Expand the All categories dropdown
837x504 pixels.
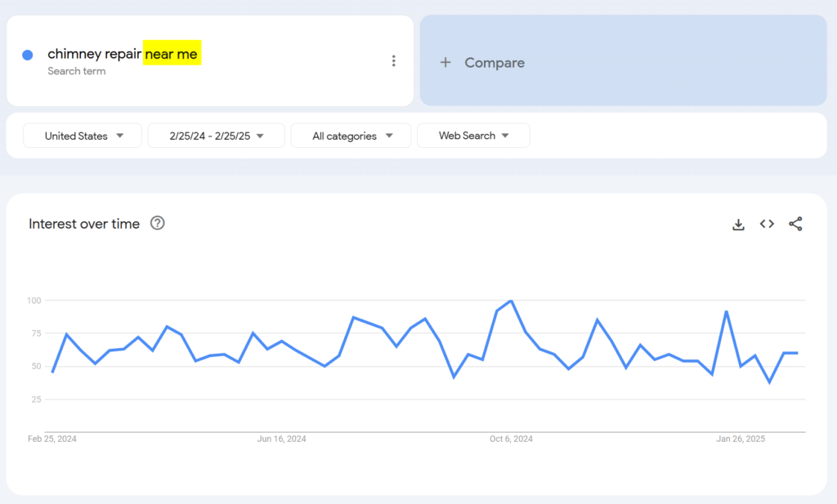351,136
